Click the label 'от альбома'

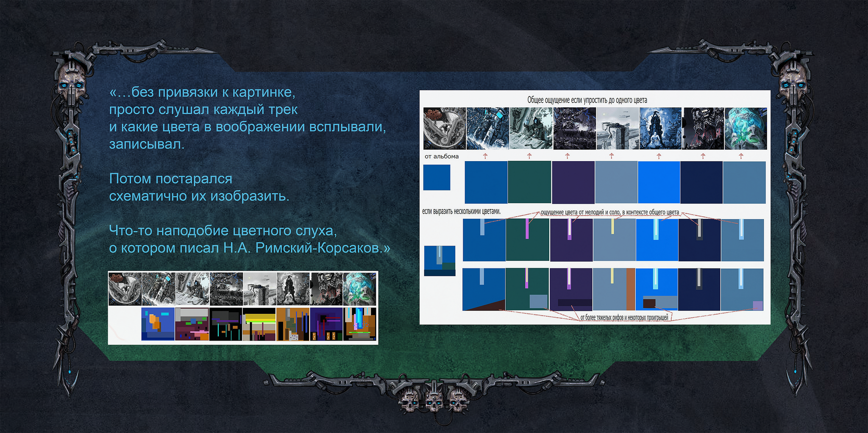[x=442, y=156]
